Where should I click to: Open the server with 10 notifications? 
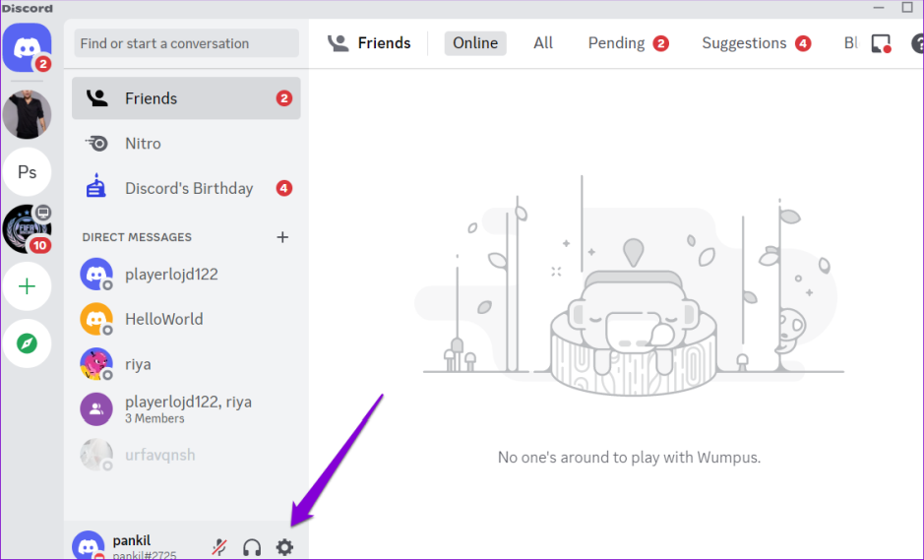[x=27, y=229]
